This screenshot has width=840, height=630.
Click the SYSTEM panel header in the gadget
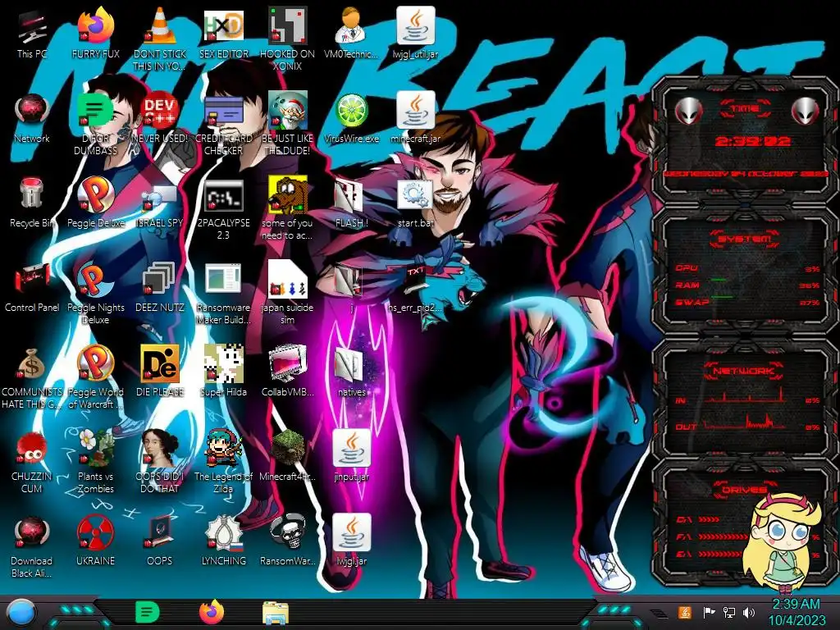[x=745, y=239]
